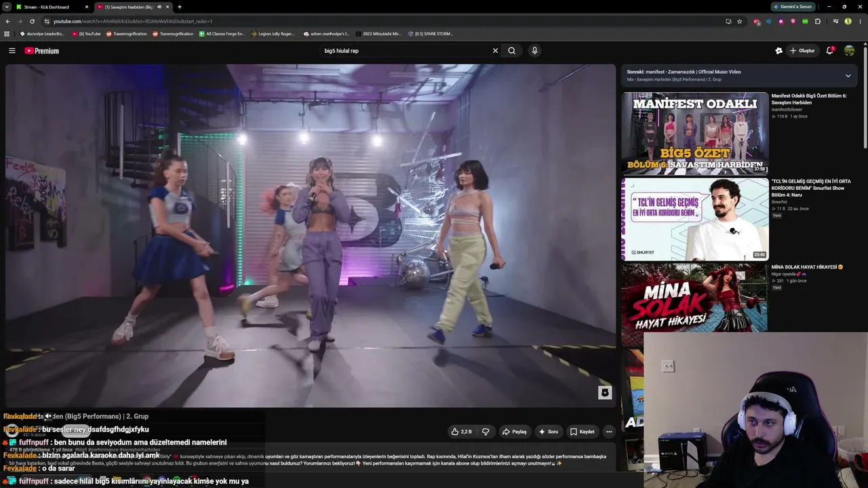Open the Chrome apps grid in bookmarks bar
Image resolution: width=868 pixels, height=488 pixels.
[7, 33]
